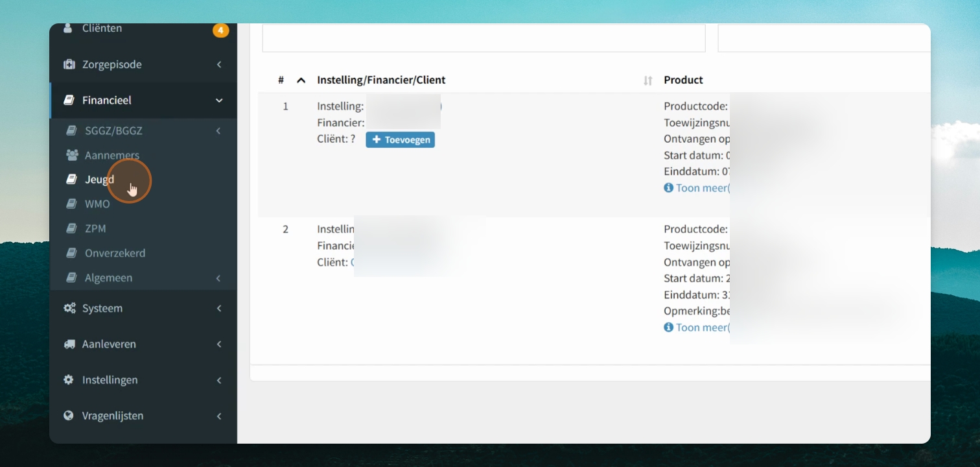Sort by Instelling/Financier/Client column arrows
The width and height of the screenshot is (980, 467).
pyautogui.click(x=648, y=80)
